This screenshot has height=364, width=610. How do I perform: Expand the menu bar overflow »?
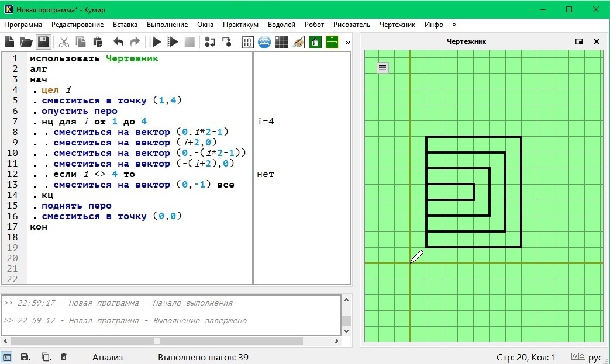pyautogui.click(x=454, y=25)
